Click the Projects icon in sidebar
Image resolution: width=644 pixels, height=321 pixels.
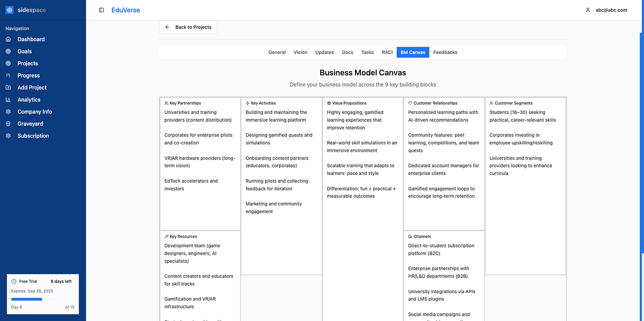tap(8, 64)
